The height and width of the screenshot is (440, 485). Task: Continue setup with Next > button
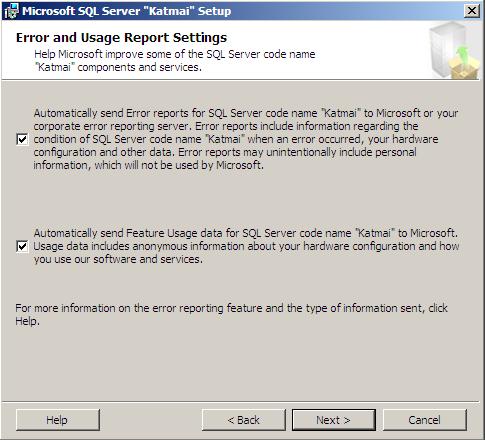tap(334, 420)
